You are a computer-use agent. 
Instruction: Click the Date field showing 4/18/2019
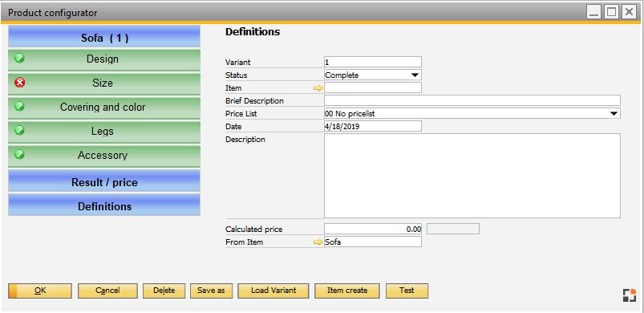pos(373,127)
